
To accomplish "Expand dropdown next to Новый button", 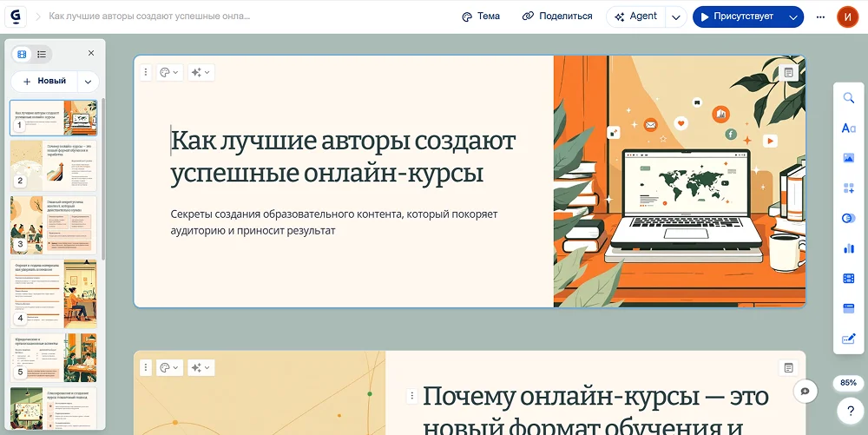I will pos(87,82).
